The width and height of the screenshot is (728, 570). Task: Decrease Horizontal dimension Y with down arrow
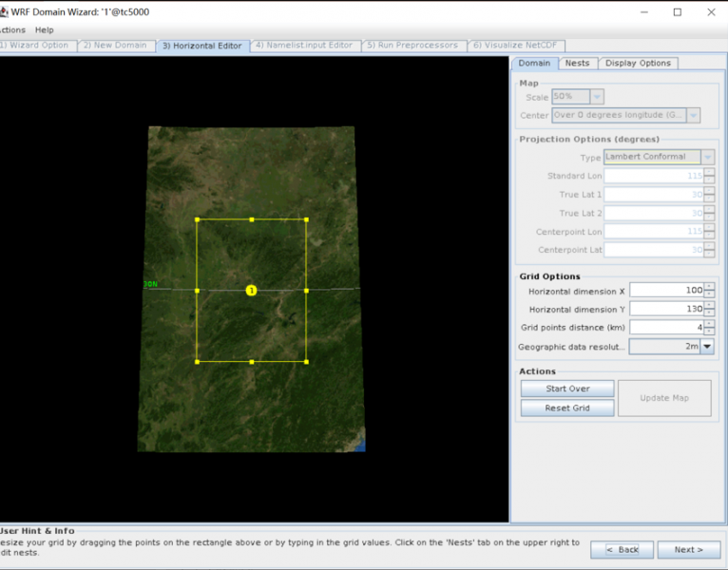(709, 313)
